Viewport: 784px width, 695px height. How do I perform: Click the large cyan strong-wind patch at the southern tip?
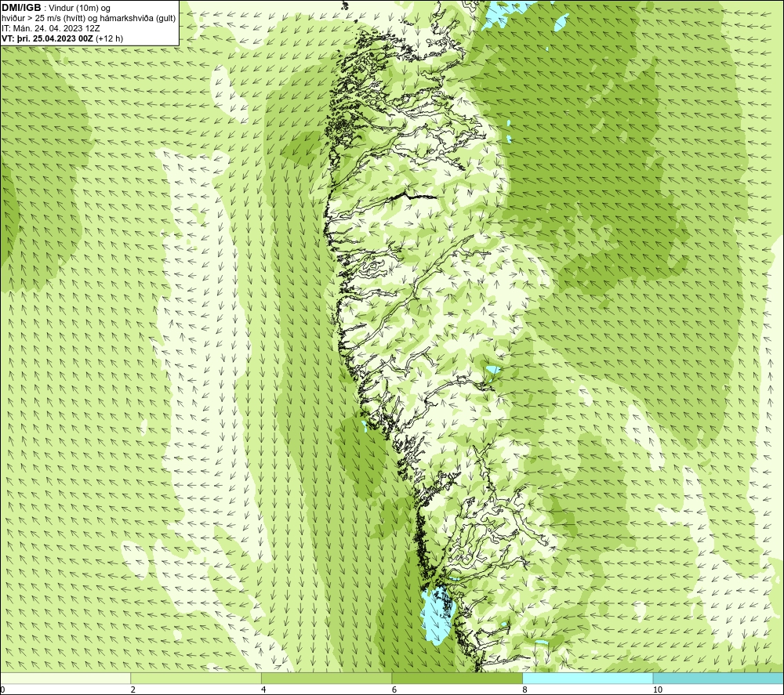click(437, 616)
